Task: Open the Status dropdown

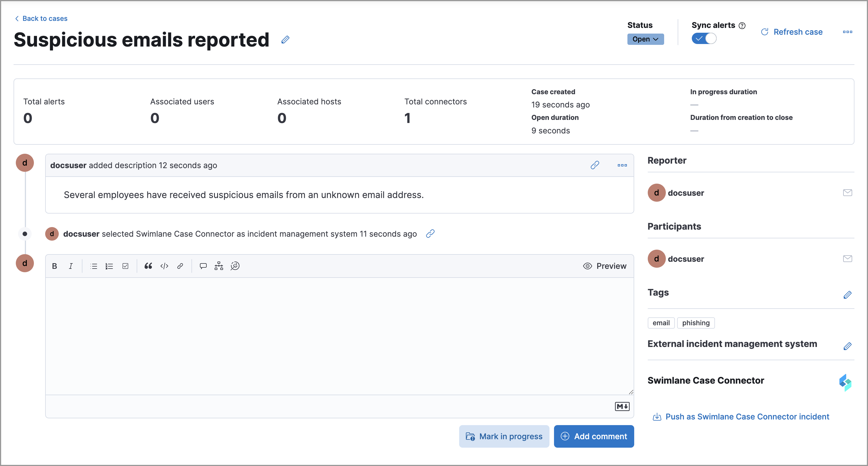Action: [x=645, y=39]
